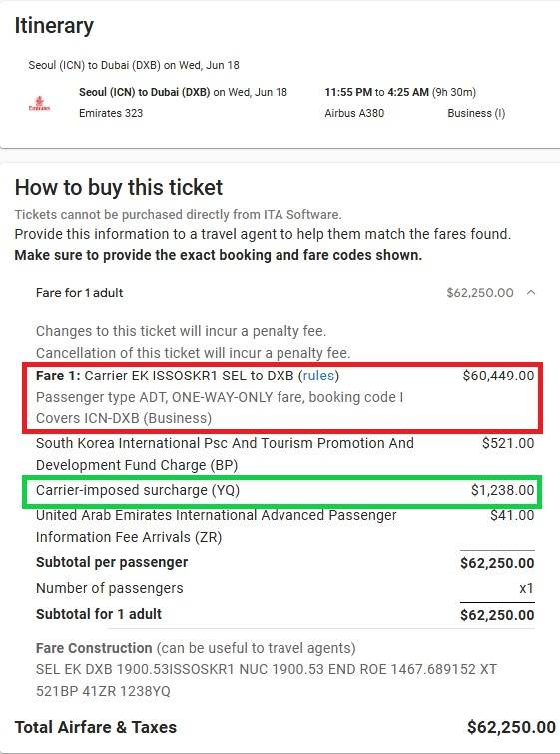The height and width of the screenshot is (754, 560).
Task: Click the Subtotal per passenger label
Action: coord(112,562)
